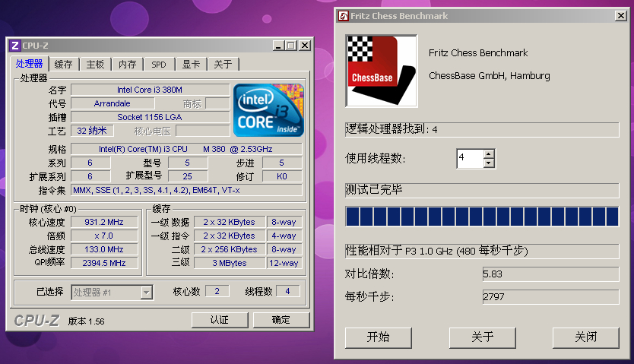Click the 确定 button in CPU-Z
The width and height of the screenshot is (634, 364).
coord(281,320)
